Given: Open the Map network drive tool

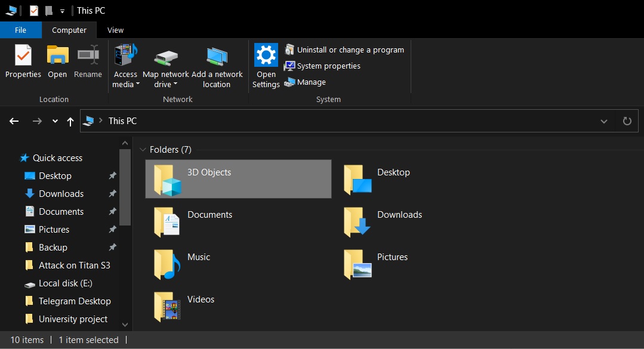Looking at the screenshot, I should click(x=165, y=58).
